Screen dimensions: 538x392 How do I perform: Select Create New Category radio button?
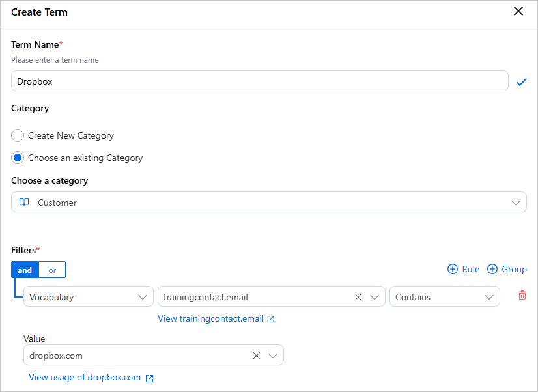click(x=18, y=135)
